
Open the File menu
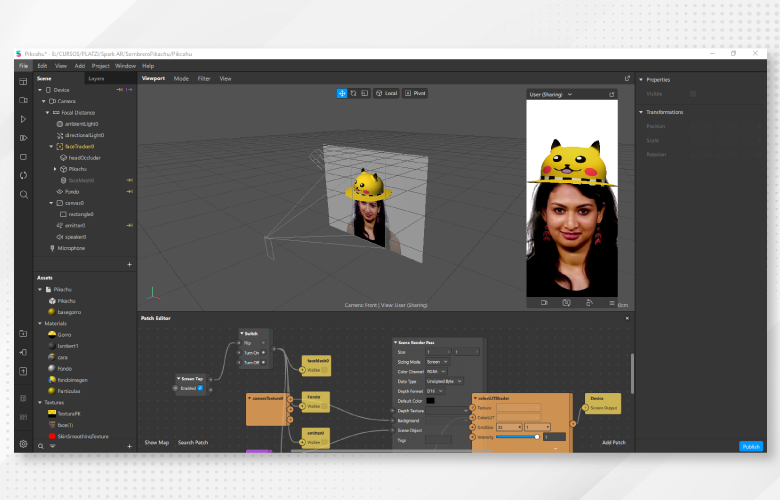click(23, 66)
